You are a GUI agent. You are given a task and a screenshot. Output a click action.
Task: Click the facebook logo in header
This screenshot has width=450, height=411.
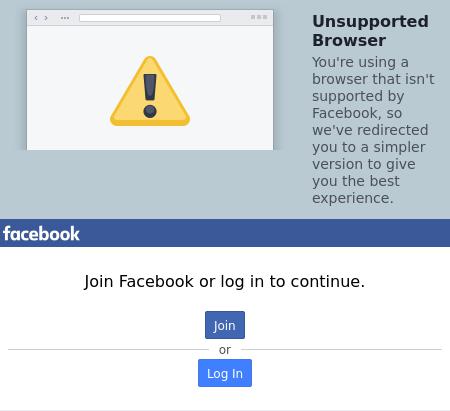[41, 233]
